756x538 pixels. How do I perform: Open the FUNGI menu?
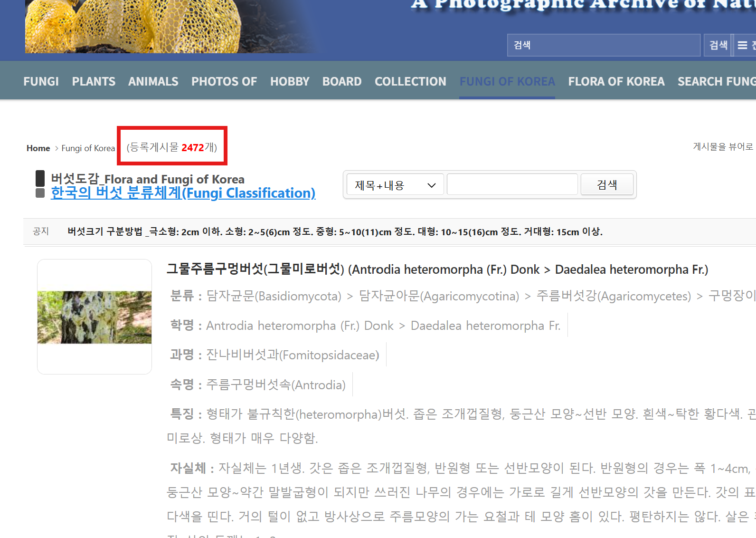point(41,81)
